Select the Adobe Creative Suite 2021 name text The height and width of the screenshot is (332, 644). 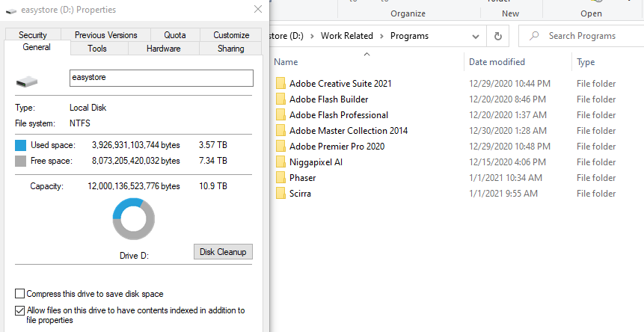pyautogui.click(x=340, y=83)
